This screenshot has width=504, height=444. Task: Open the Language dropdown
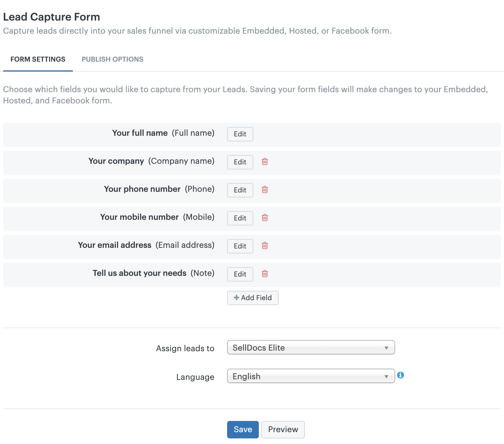[x=311, y=376]
